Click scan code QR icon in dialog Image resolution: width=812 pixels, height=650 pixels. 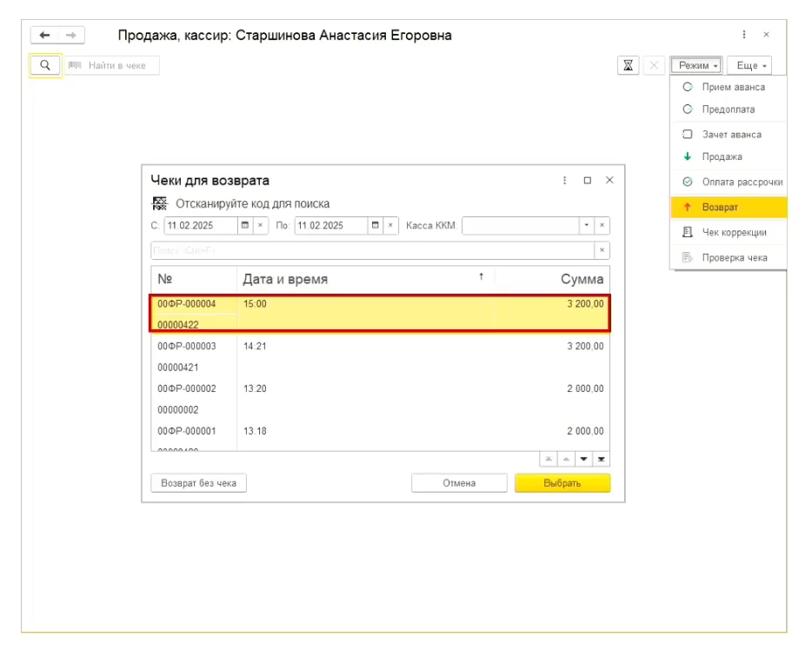point(159,204)
